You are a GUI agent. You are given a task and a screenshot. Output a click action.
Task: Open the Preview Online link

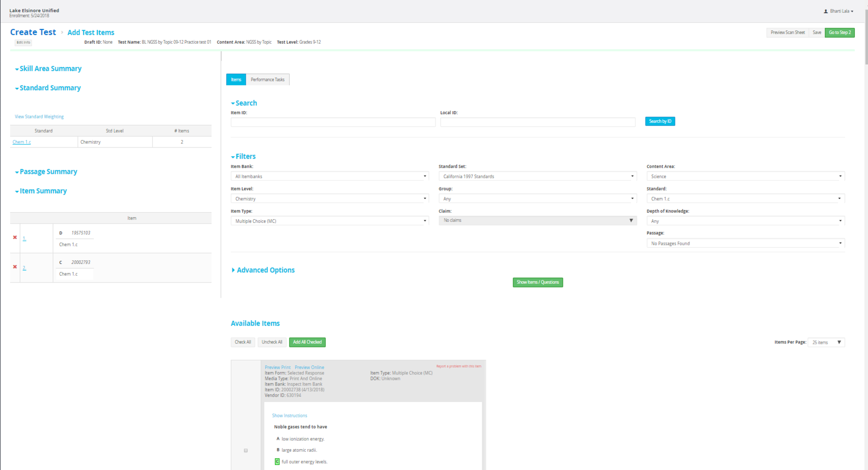click(x=309, y=367)
